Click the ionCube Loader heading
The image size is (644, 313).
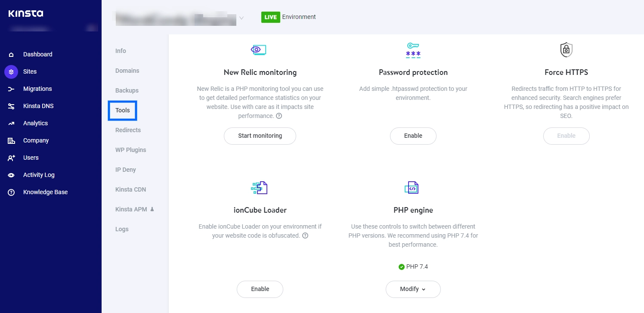[260, 210]
